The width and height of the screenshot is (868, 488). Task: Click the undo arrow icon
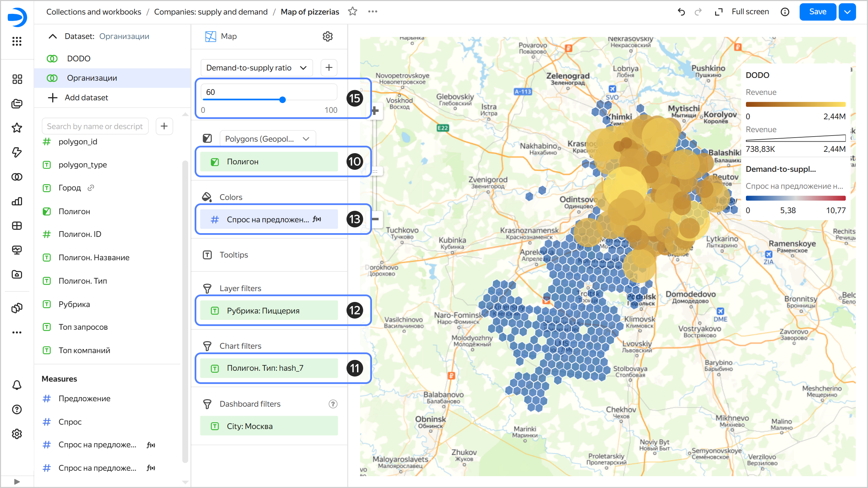coord(681,12)
